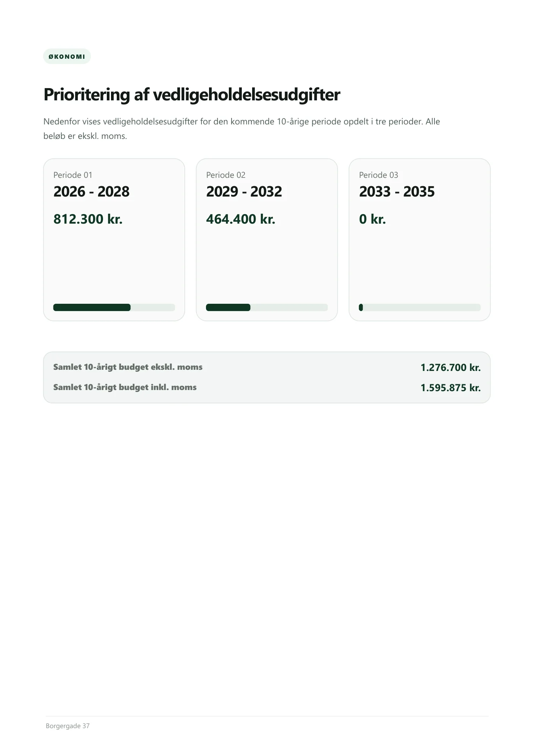
Task: Click Samlet 10-årigt budget inkl. moms label
Action: coord(125,387)
